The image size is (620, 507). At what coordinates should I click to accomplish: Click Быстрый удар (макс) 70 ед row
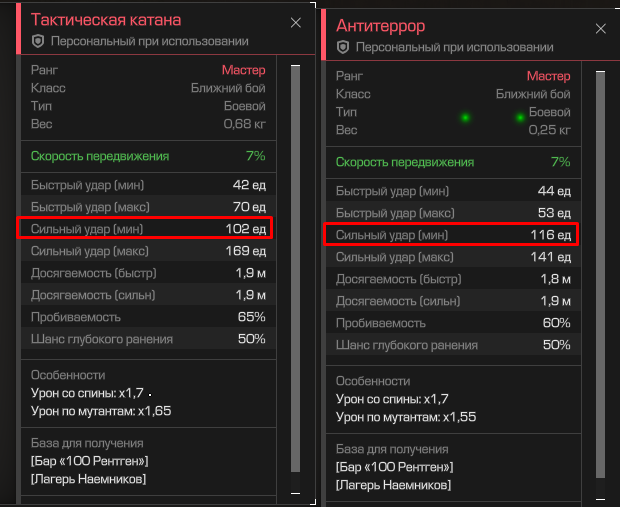click(147, 207)
